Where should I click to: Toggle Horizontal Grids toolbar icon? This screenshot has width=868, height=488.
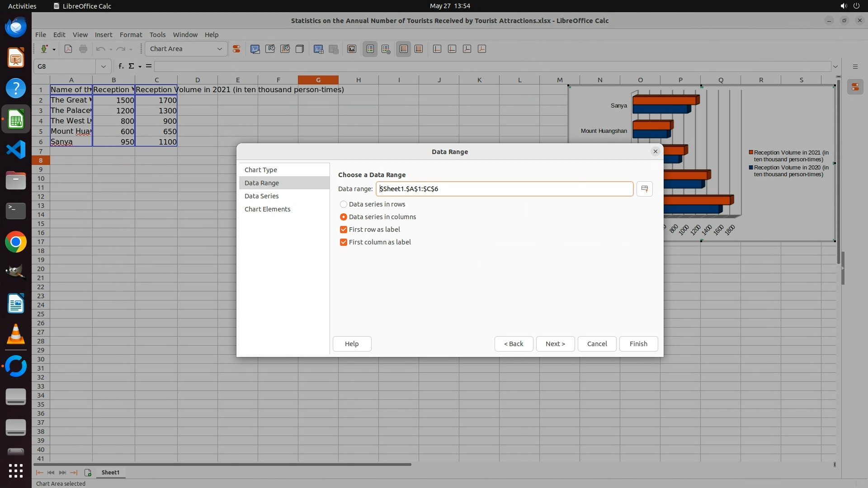tap(403, 49)
